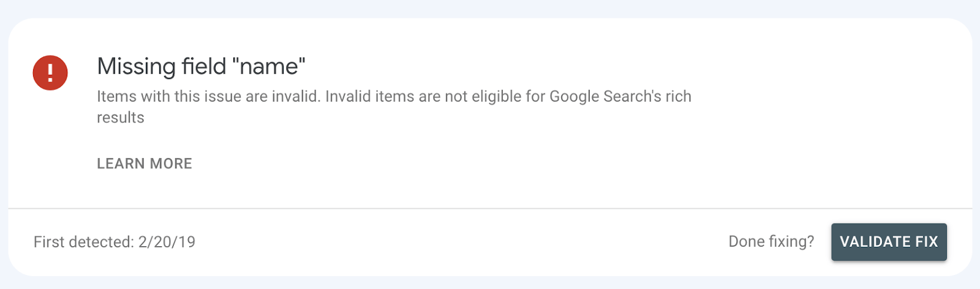This screenshot has height=289, width=980.
Task: Click the "First detected: 2/20/19" text
Action: click(115, 242)
